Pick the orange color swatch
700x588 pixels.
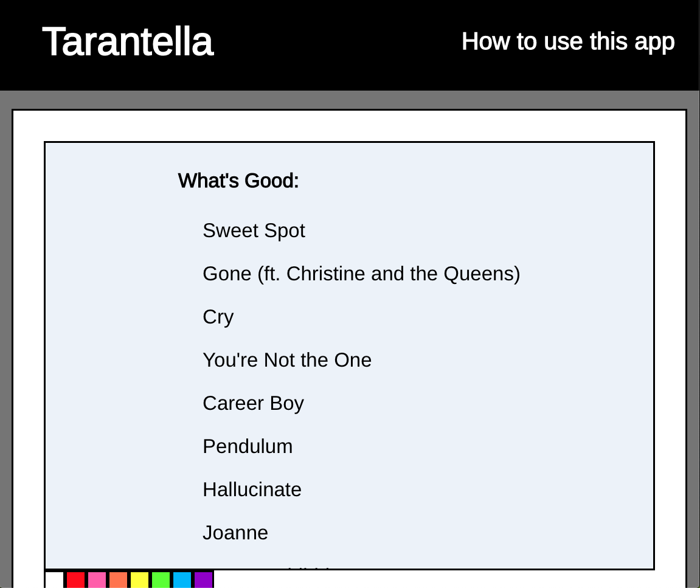point(119,580)
